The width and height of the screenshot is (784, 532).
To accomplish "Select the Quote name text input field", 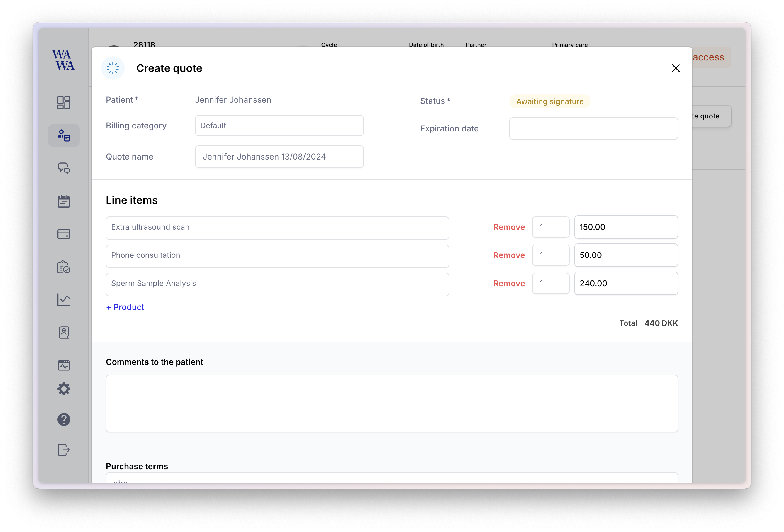I will click(x=279, y=156).
